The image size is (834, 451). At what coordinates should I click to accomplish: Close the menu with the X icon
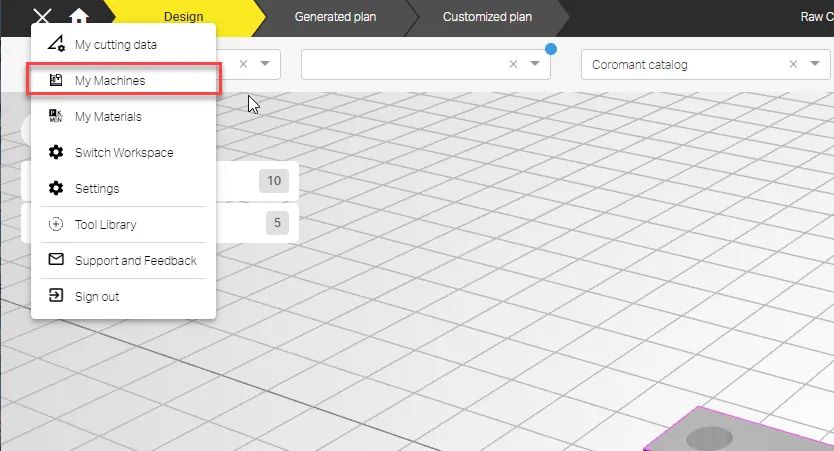pos(42,17)
